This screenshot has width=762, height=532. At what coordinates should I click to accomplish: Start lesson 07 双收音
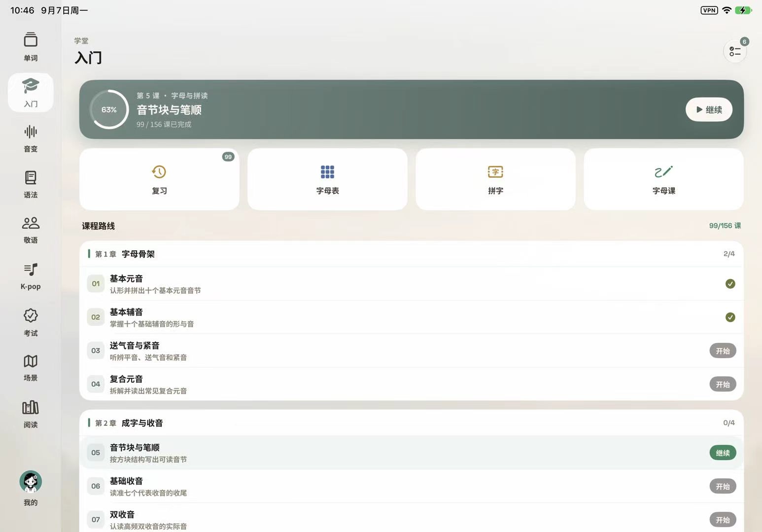click(723, 520)
